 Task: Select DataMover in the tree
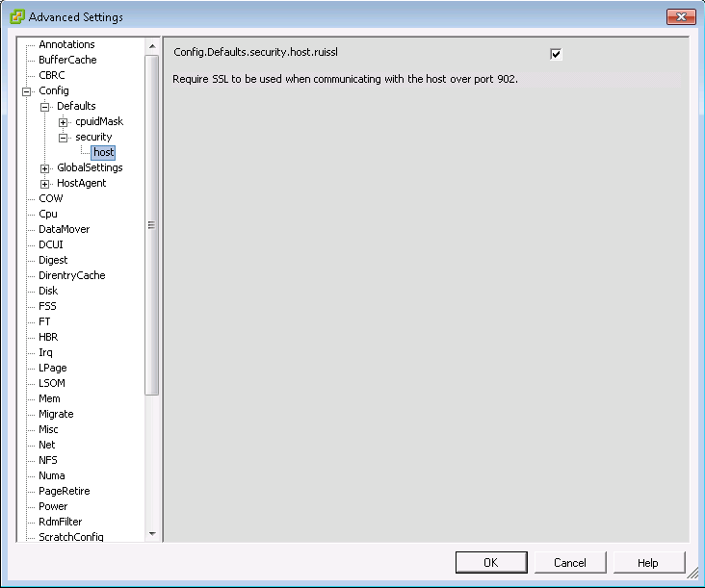64,229
